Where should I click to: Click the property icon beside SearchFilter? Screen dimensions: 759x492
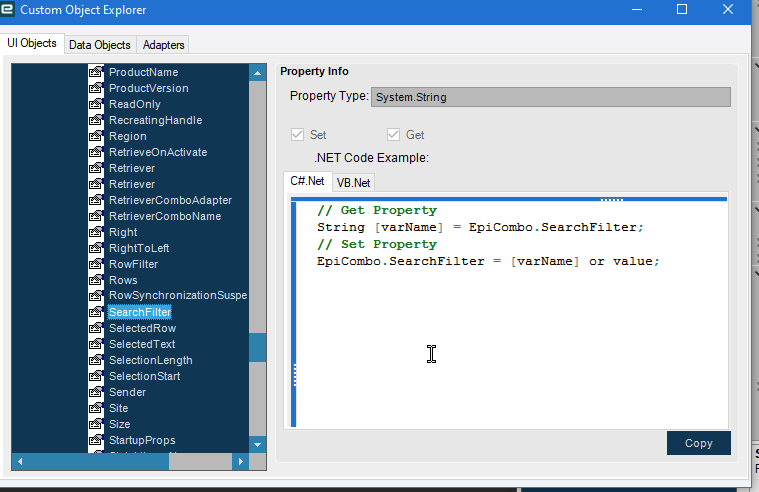point(96,311)
